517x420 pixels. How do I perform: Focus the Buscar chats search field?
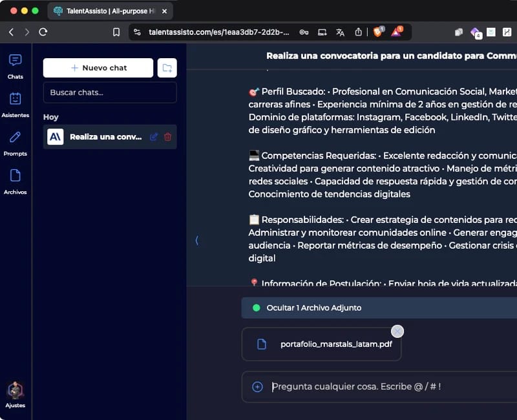(x=110, y=92)
